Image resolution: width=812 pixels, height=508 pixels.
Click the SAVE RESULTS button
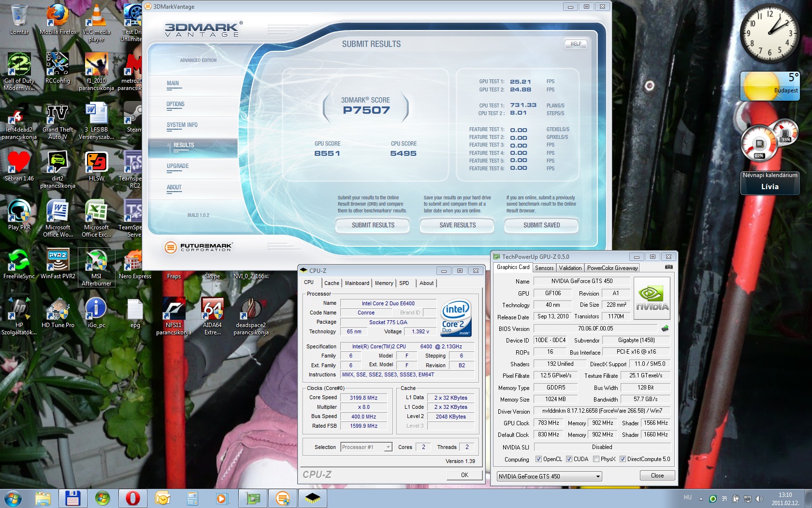(457, 225)
